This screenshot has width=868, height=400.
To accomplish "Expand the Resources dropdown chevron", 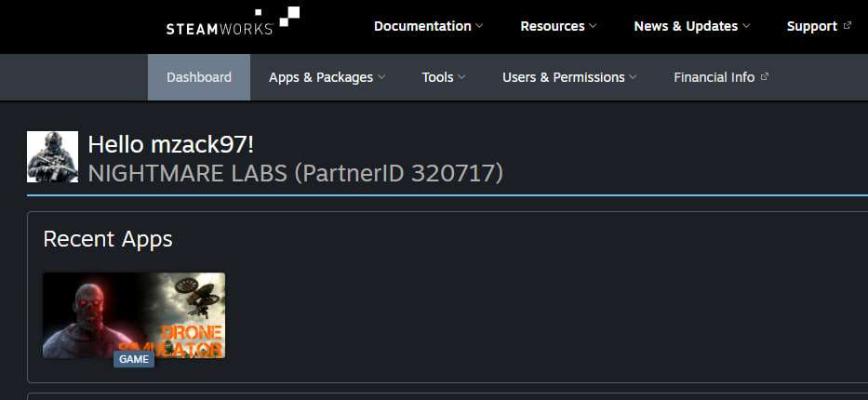I will tap(593, 26).
